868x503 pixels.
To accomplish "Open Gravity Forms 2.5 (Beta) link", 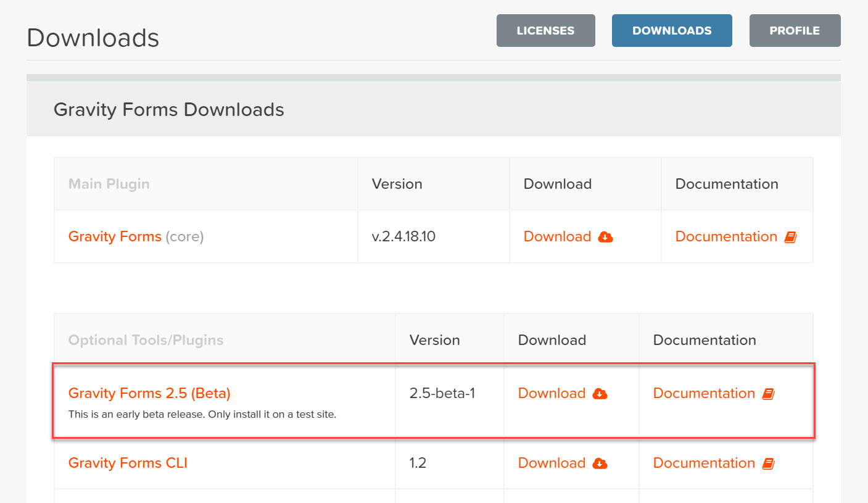I will (x=149, y=393).
